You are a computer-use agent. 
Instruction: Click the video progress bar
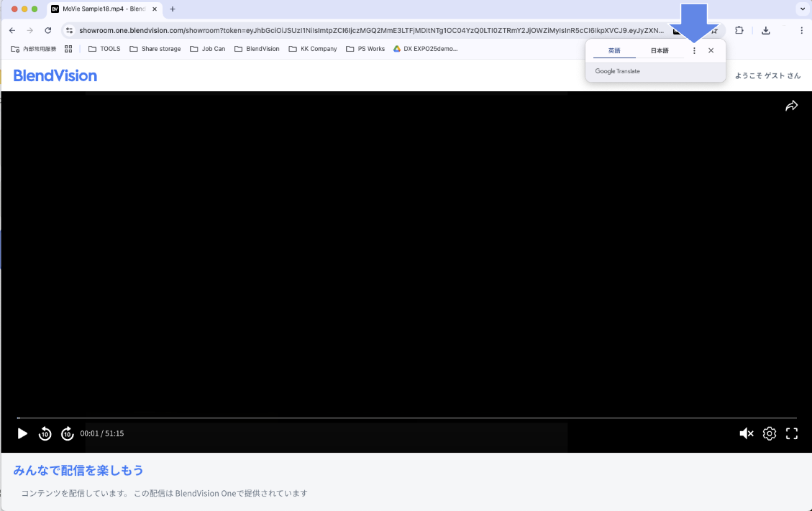406,418
